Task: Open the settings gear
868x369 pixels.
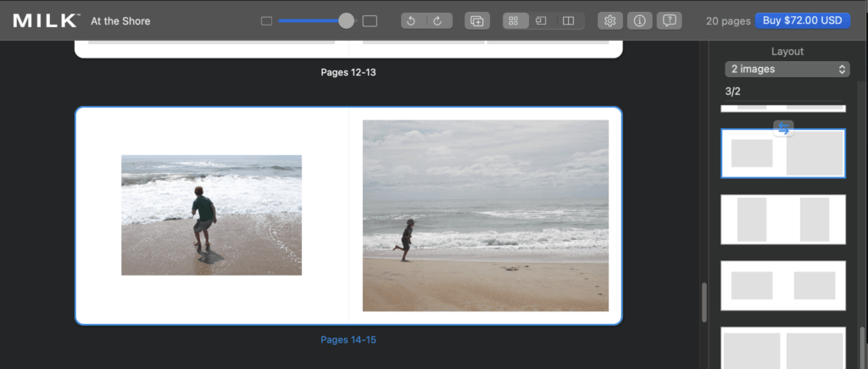Action: click(x=610, y=21)
